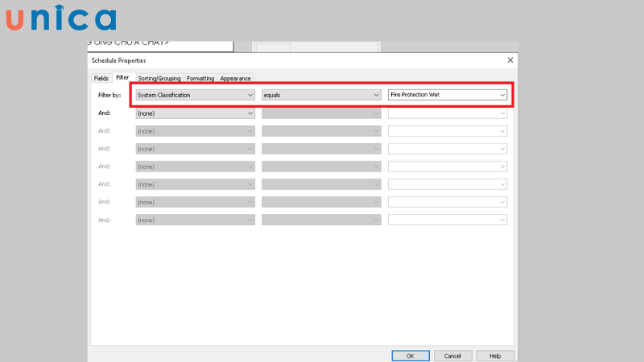
Task: Open the System Classification filter dropdown
Action: click(195, 95)
